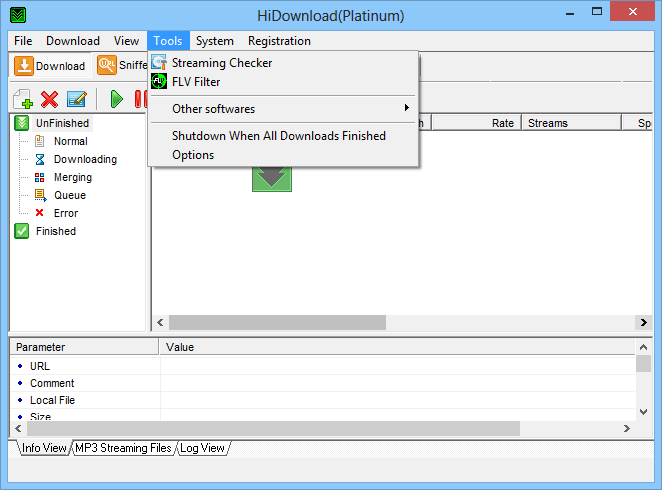This screenshot has height=490, width=662.
Task: Click the Finished green checkmark icon
Action: coord(22,231)
